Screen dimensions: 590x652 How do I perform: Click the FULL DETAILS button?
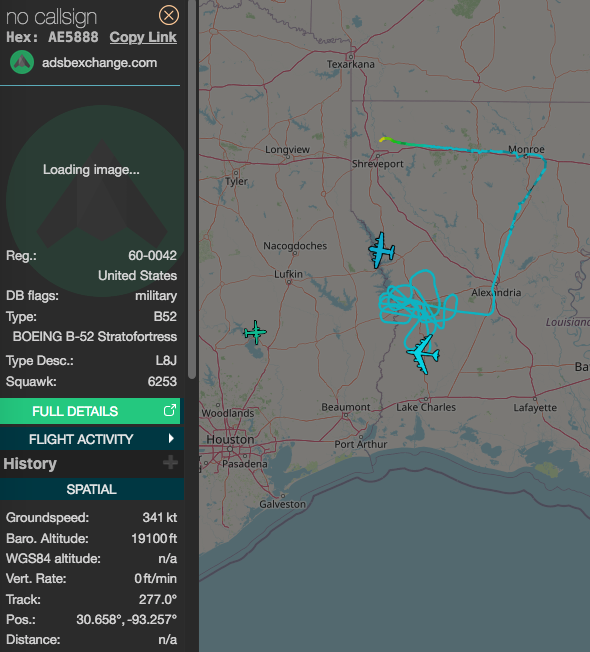point(90,411)
